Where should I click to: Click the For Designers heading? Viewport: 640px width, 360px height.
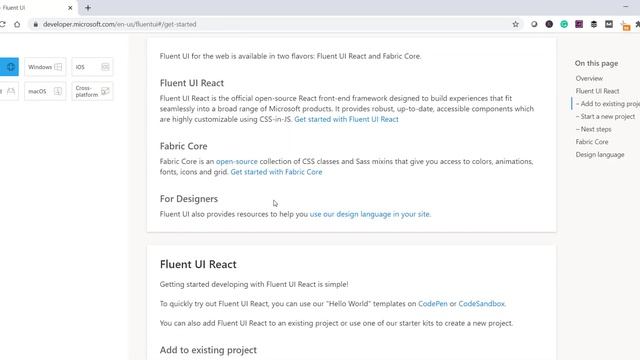(x=189, y=199)
